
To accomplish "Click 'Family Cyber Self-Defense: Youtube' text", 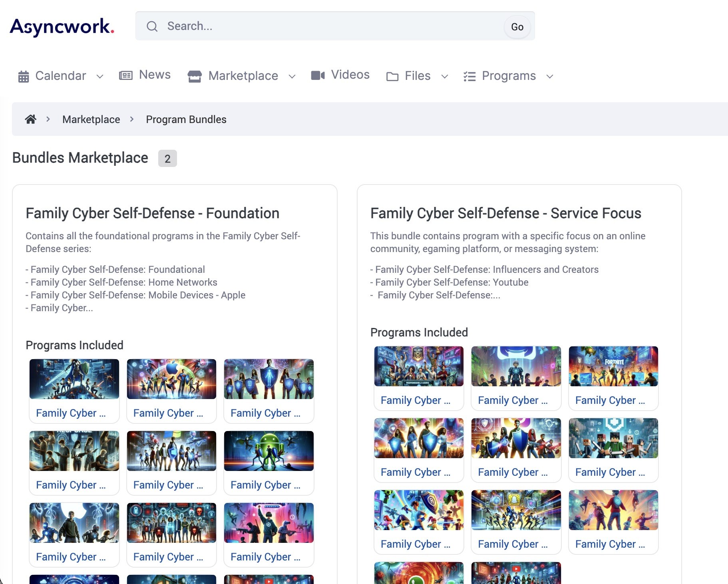I will click(x=452, y=282).
